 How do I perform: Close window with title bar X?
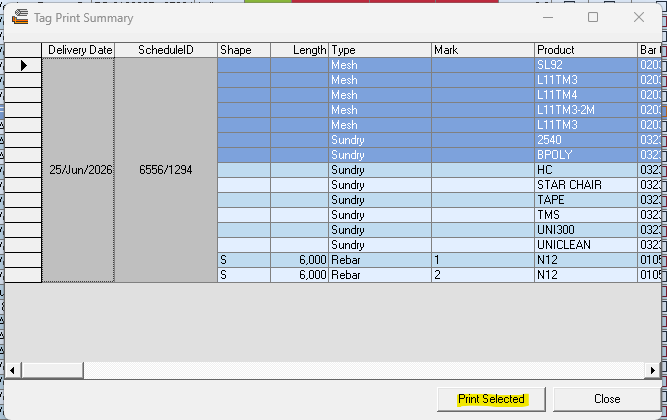pyautogui.click(x=638, y=17)
